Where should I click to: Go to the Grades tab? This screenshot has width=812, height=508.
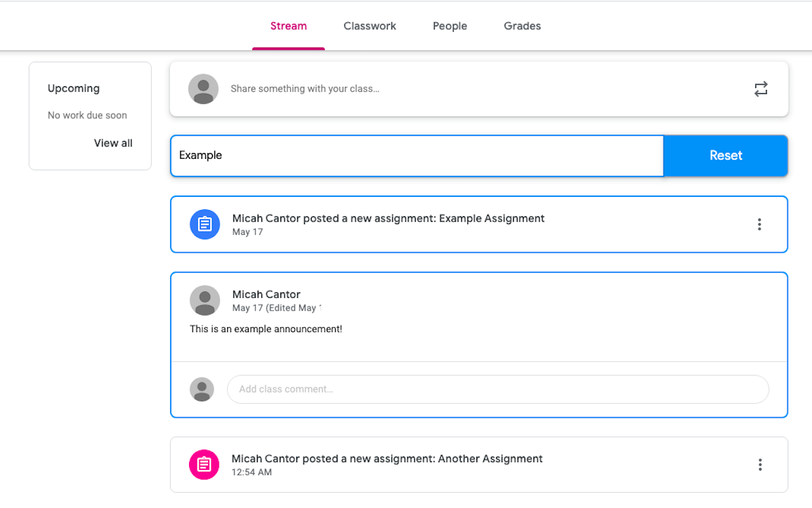click(522, 26)
